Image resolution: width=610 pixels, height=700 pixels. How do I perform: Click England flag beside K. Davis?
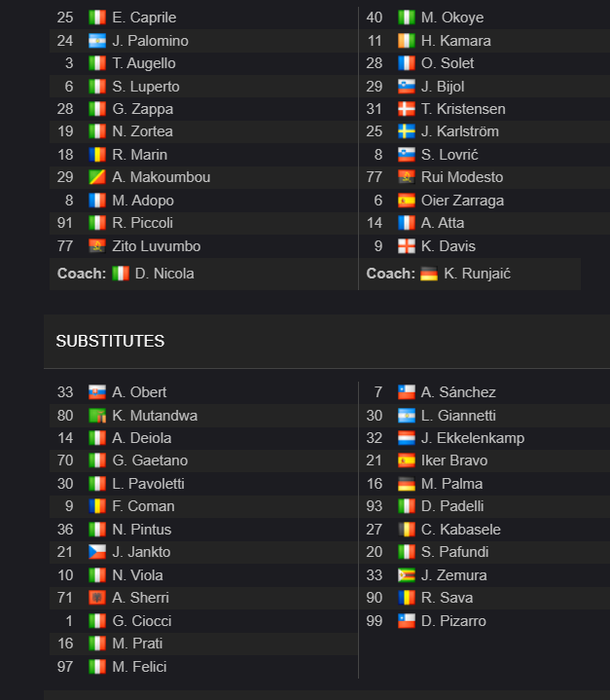pyautogui.click(x=407, y=246)
